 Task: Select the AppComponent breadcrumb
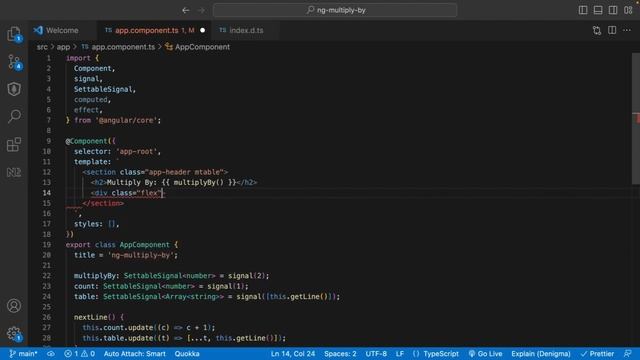tap(198, 47)
